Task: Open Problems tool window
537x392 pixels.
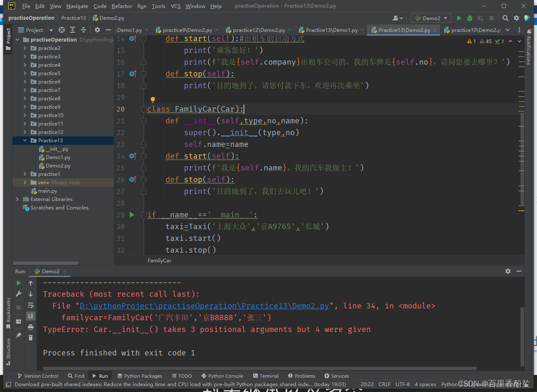Action: click(302, 376)
